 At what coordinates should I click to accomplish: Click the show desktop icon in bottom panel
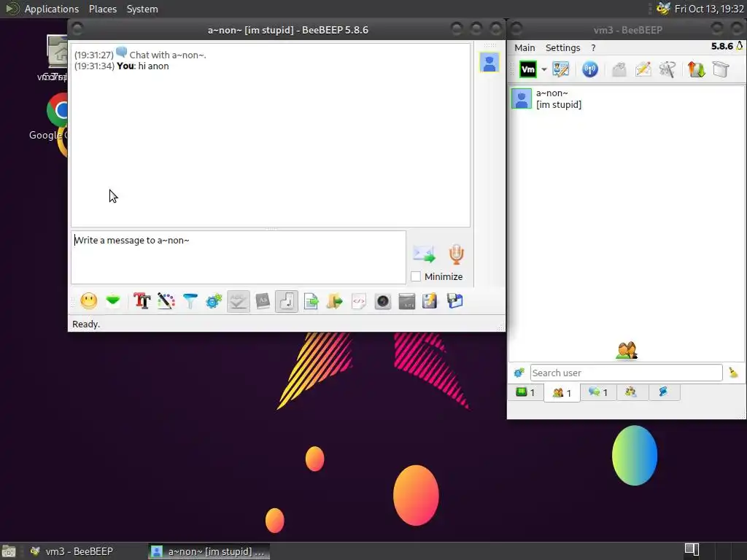pos(9,551)
